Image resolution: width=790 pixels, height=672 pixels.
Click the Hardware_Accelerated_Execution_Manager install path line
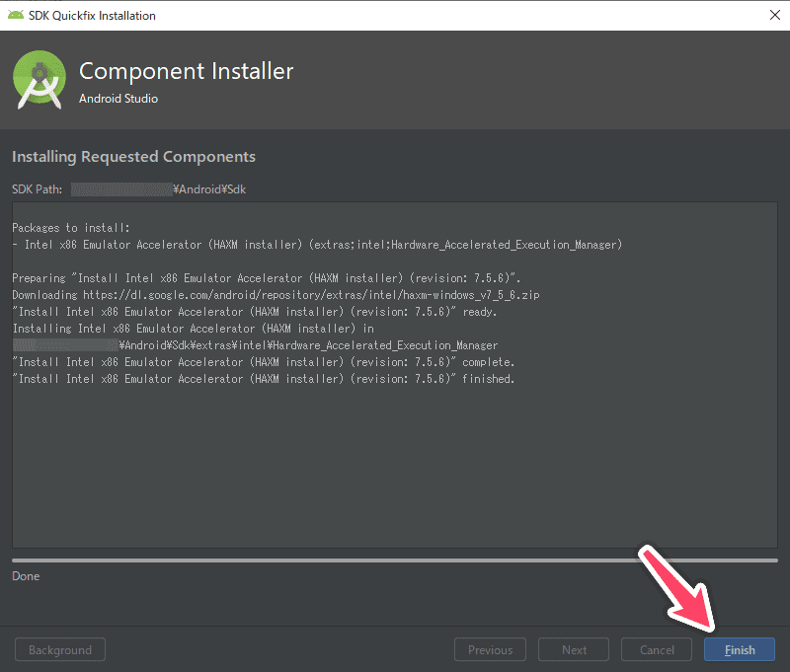255,345
